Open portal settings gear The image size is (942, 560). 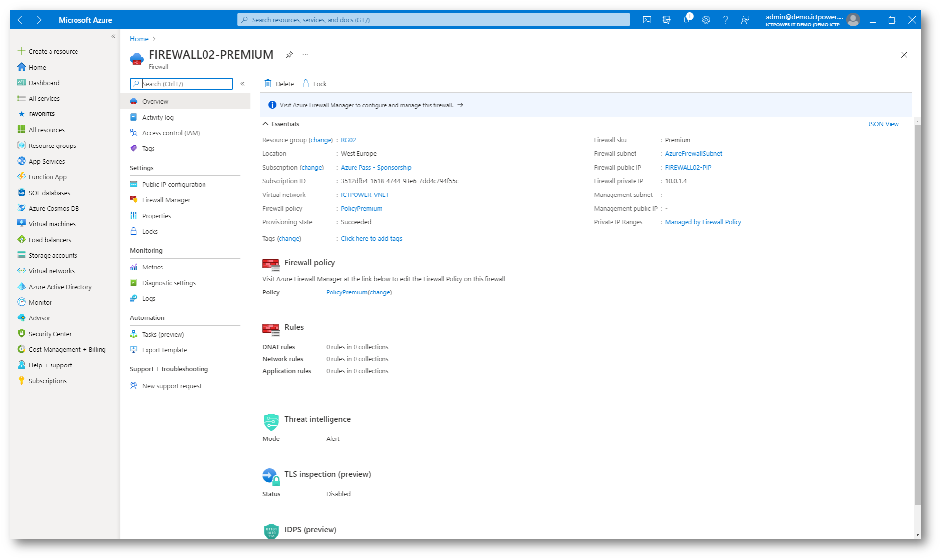tap(706, 20)
